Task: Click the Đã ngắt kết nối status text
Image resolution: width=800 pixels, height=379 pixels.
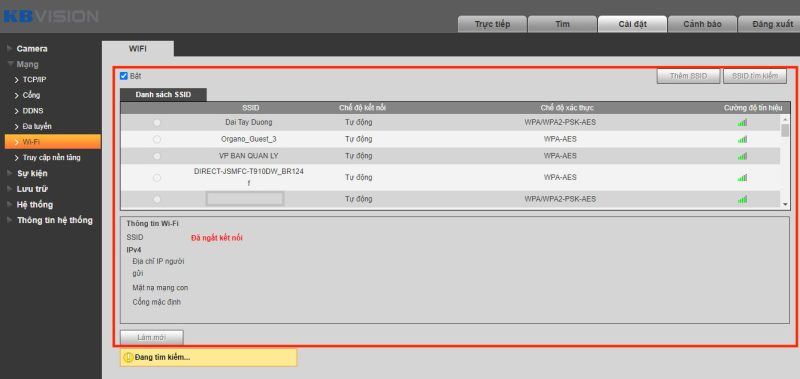Action: [x=217, y=238]
